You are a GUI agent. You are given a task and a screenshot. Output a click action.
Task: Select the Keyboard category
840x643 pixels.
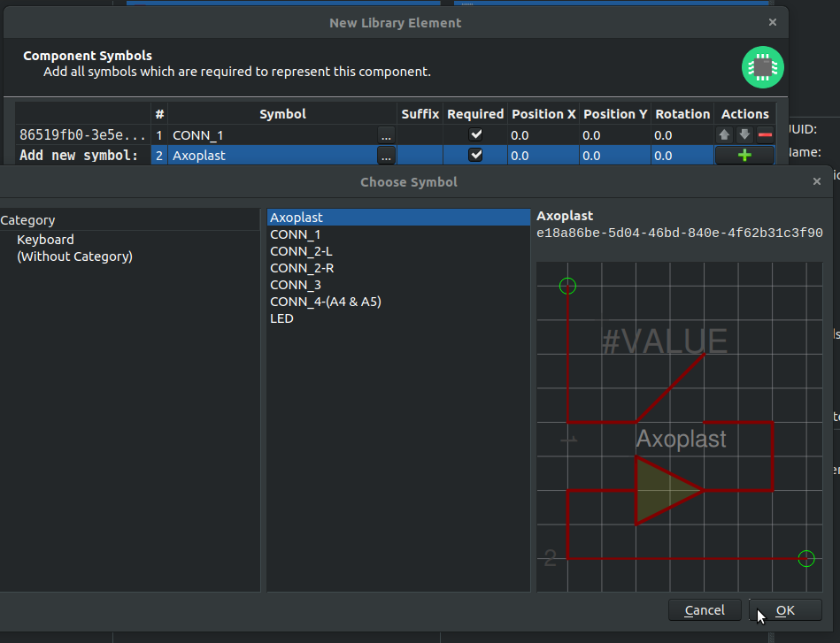[x=45, y=240]
